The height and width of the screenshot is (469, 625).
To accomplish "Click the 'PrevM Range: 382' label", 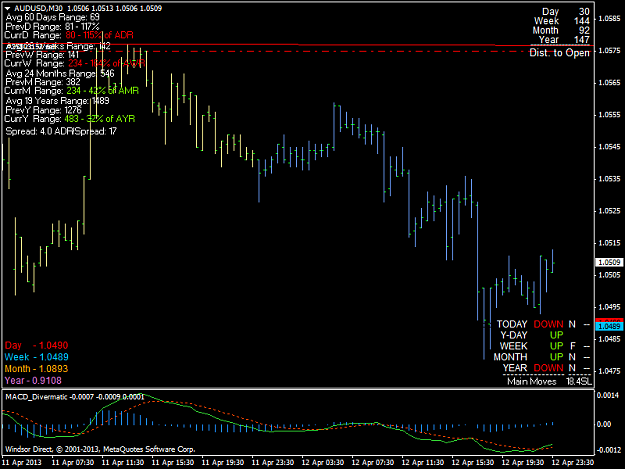I will [x=43, y=82].
